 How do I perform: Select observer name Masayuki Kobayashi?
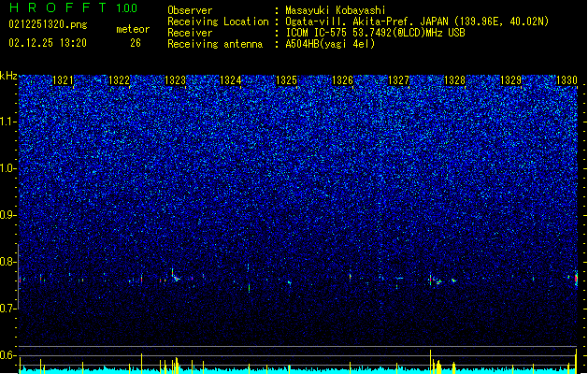click(x=336, y=10)
